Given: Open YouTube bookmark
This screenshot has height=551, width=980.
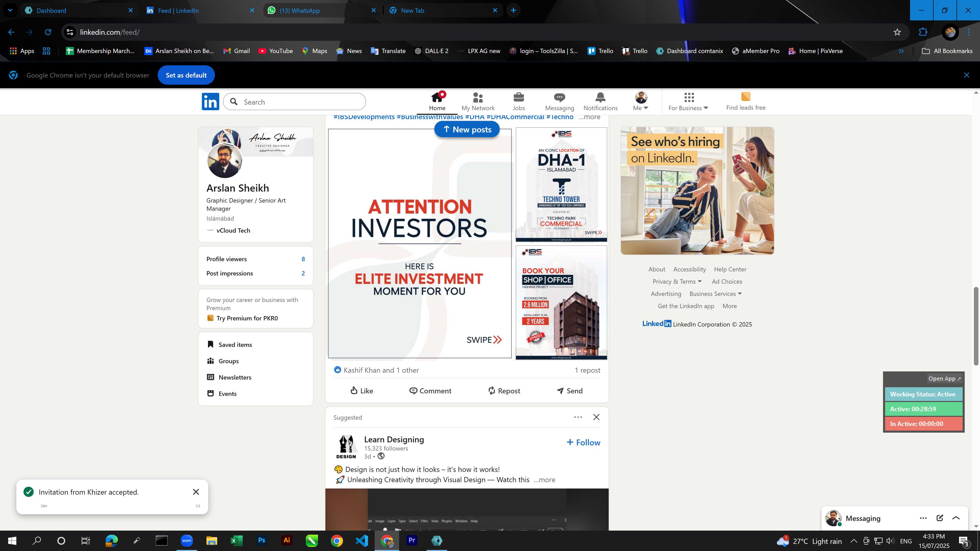Looking at the screenshot, I should pos(275,51).
